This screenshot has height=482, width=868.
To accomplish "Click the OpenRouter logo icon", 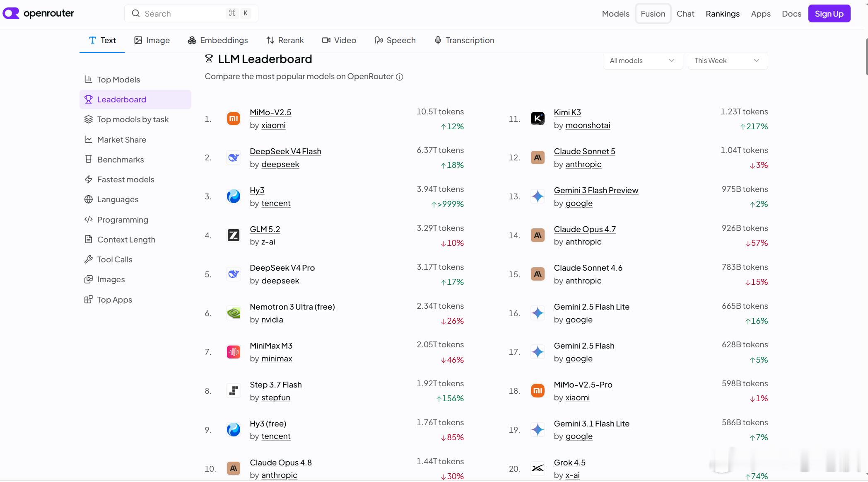I will [11, 13].
